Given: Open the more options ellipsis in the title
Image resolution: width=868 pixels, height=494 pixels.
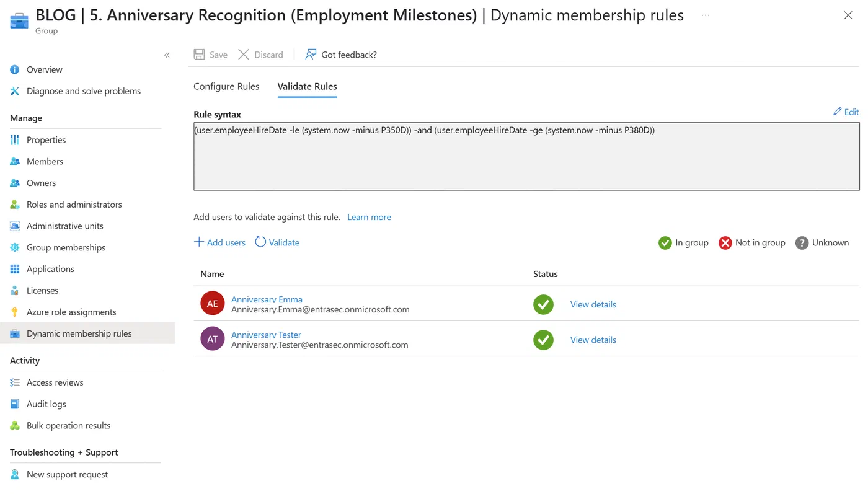Looking at the screenshot, I should (706, 15).
